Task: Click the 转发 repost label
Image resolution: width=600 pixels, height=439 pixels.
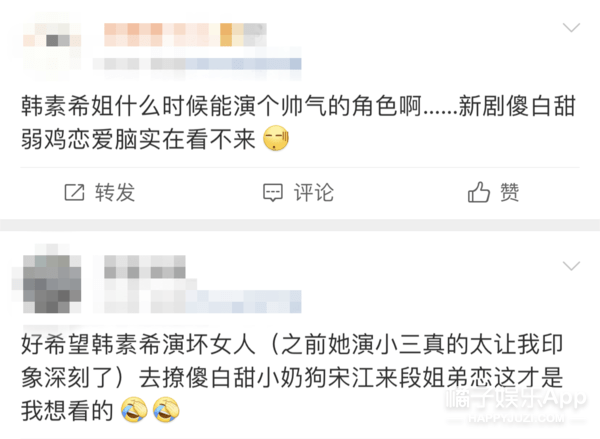Action: [x=115, y=192]
